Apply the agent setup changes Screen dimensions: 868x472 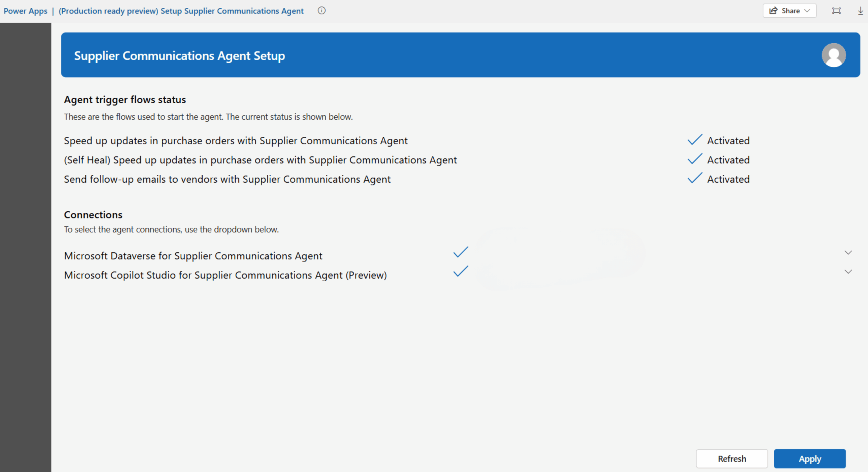coord(810,458)
